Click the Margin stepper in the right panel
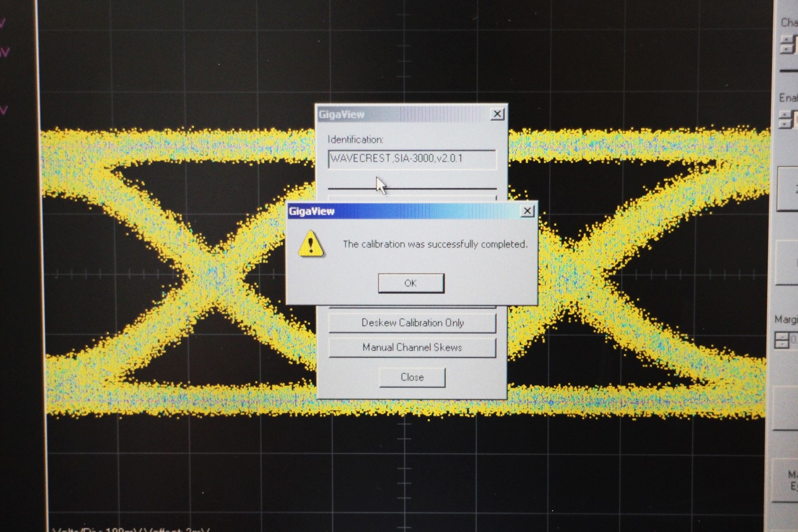 (x=782, y=340)
